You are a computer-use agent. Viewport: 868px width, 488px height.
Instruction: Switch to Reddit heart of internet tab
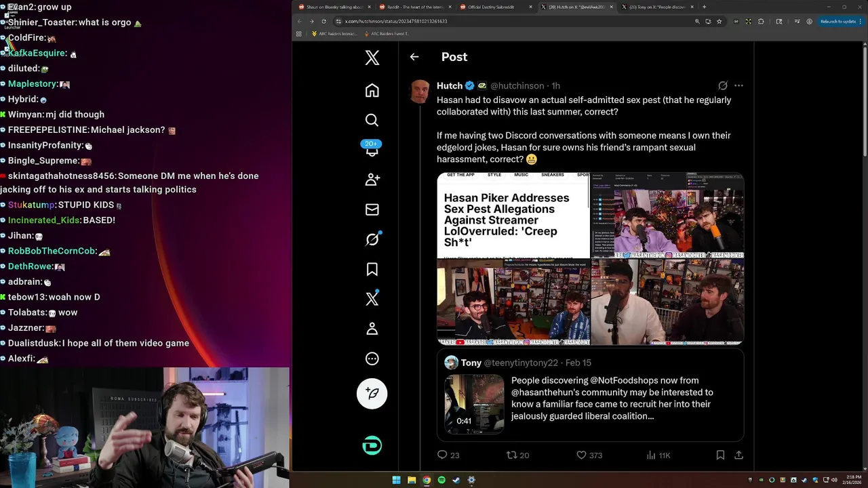click(416, 7)
